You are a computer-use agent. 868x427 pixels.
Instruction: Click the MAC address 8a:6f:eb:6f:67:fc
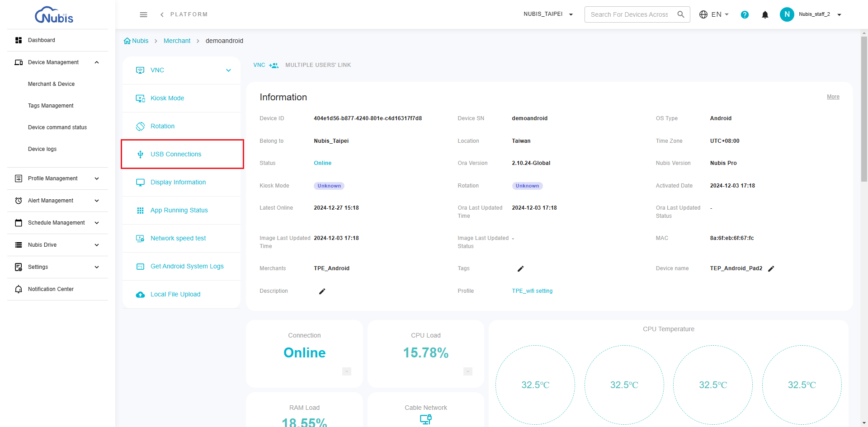tap(731, 238)
